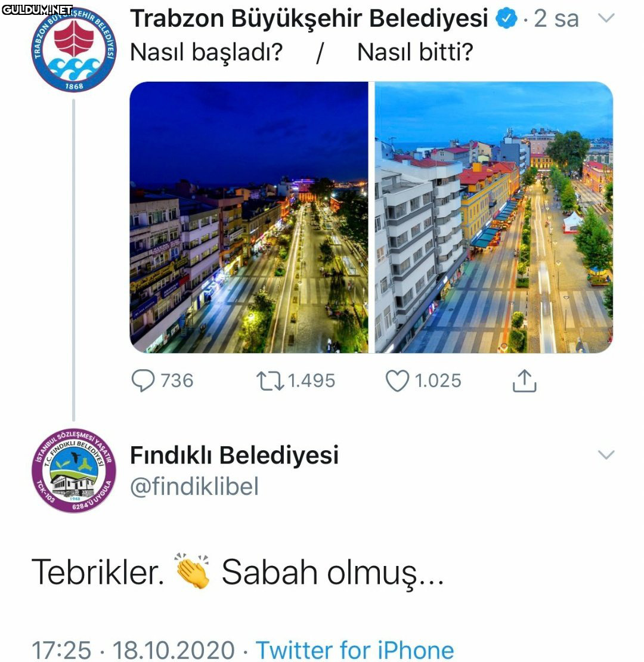Click the blue verified badge

(x=507, y=19)
